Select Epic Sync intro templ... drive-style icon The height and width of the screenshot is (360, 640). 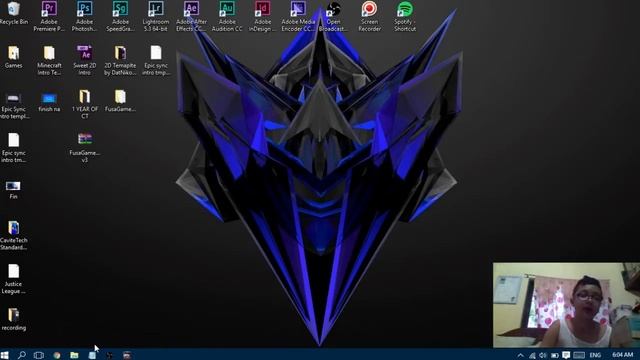(13, 105)
